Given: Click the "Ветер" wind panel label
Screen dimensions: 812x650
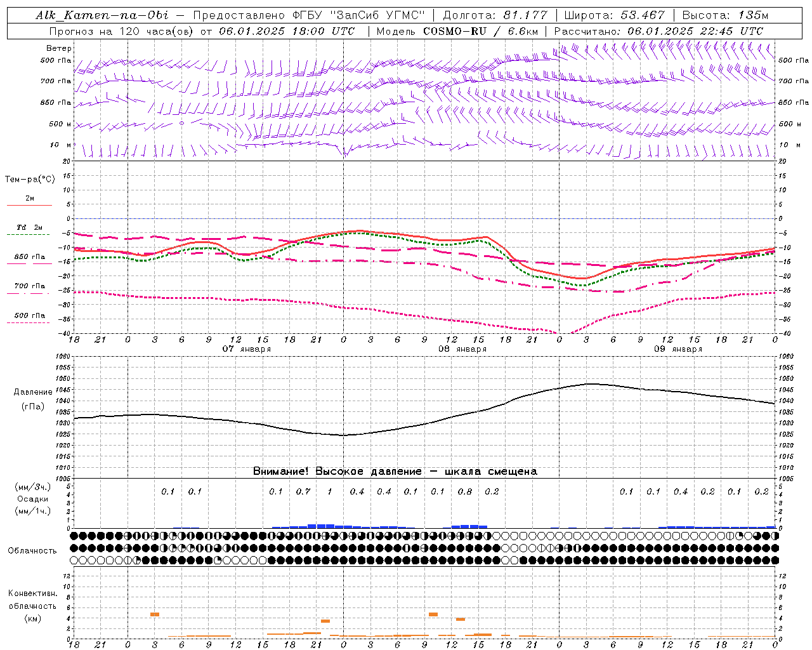Looking at the screenshot, I should (59, 48).
